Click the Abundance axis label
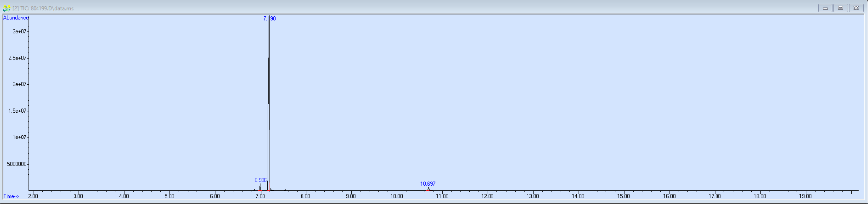This screenshot has height=204, width=868. tap(16, 18)
